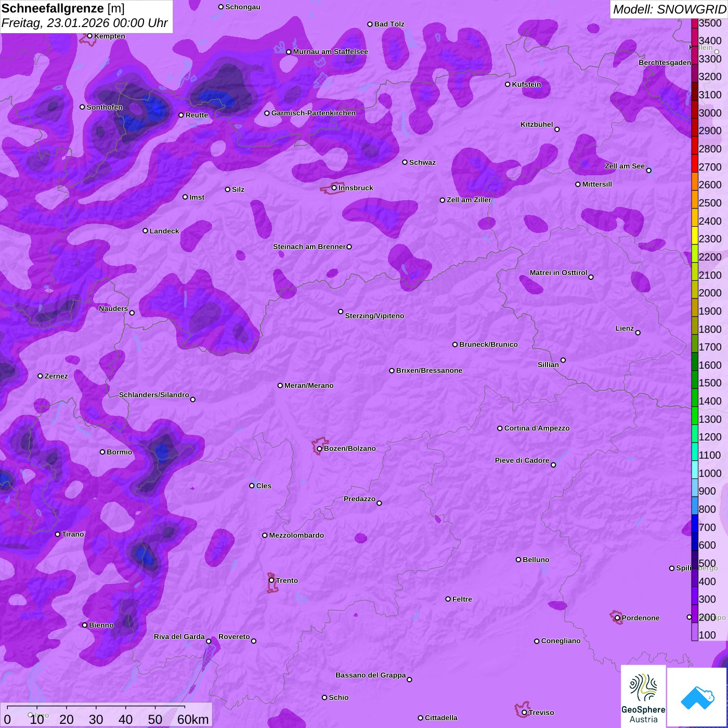Click the Tirano location dot
728x728 pixels.
58,534
